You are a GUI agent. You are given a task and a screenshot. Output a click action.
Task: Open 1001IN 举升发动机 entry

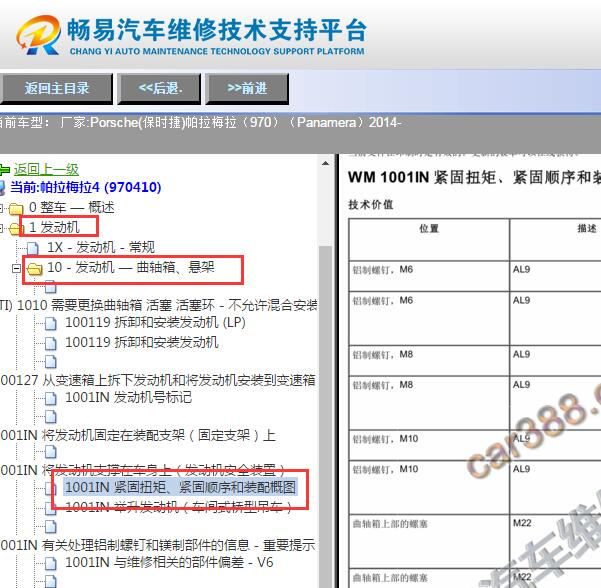coord(179,507)
